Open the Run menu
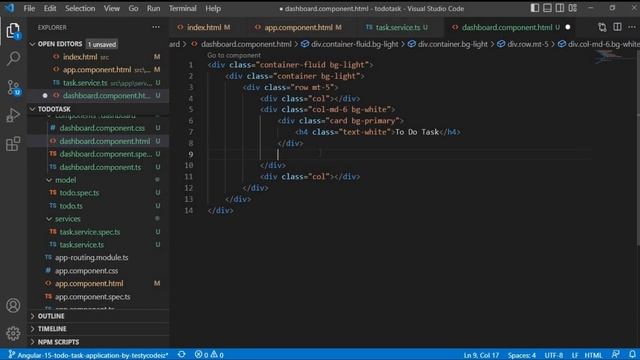 [153, 9]
